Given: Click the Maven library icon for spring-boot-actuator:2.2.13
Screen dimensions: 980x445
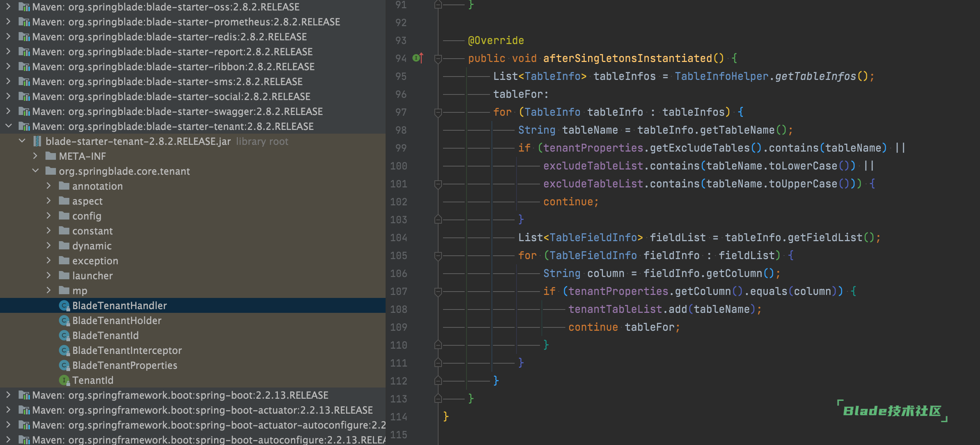Looking at the screenshot, I should pyautogui.click(x=24, y=410).
